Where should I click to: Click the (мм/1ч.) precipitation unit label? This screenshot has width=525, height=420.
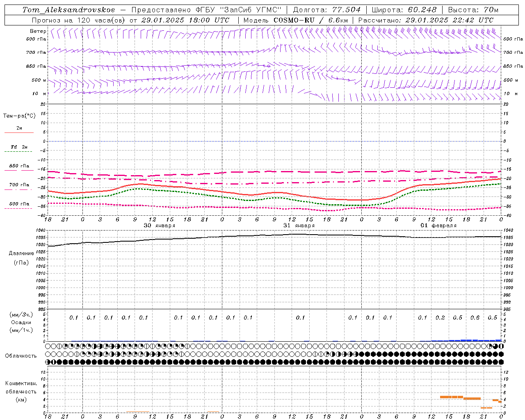[21, 330]
